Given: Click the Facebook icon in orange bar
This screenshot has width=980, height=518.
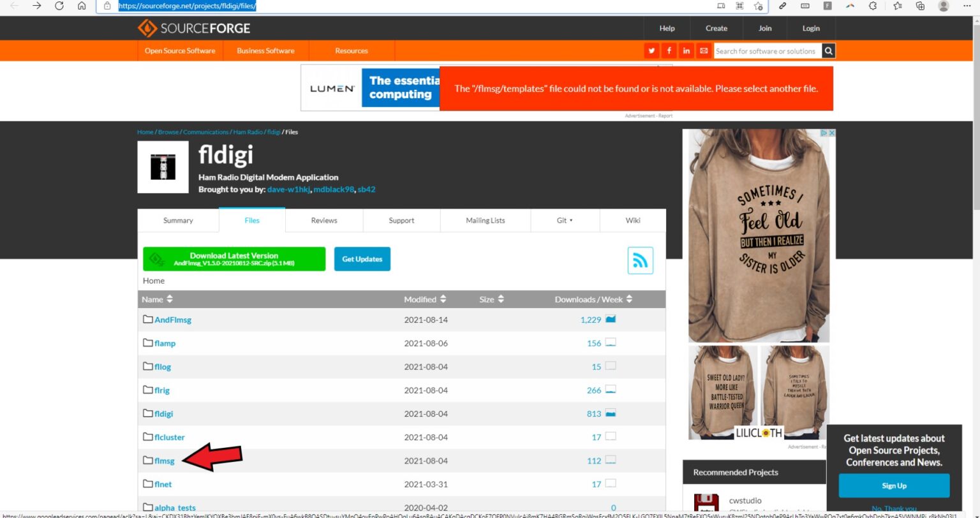Looking at the screenshot, I should (669, 51).
